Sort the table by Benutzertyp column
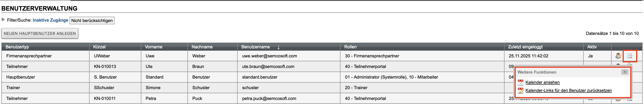Image resolution: width=644 pixels, height=104 pixels. tap(17, 47)
